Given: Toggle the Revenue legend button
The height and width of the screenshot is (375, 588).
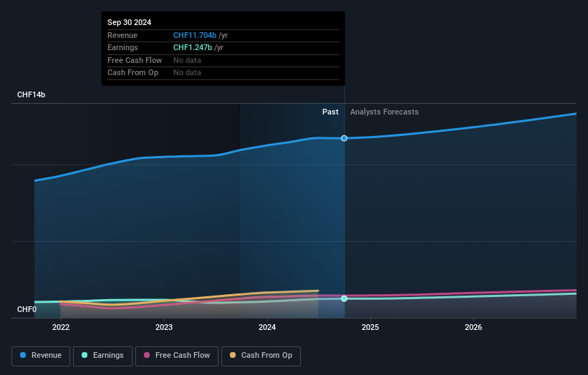Looking at the screenshot, I should click(x=41, y=356).
